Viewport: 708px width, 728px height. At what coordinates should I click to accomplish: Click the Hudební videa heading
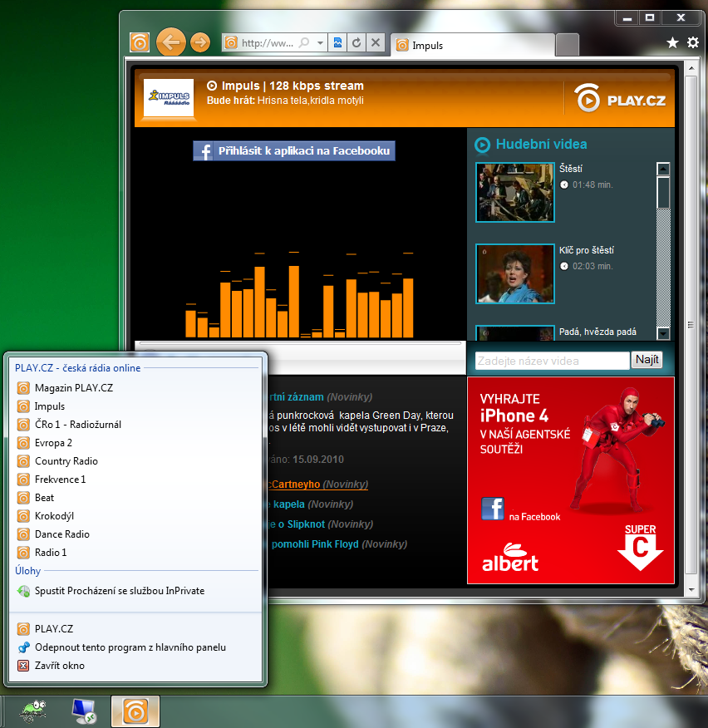(x=541, y=145)
